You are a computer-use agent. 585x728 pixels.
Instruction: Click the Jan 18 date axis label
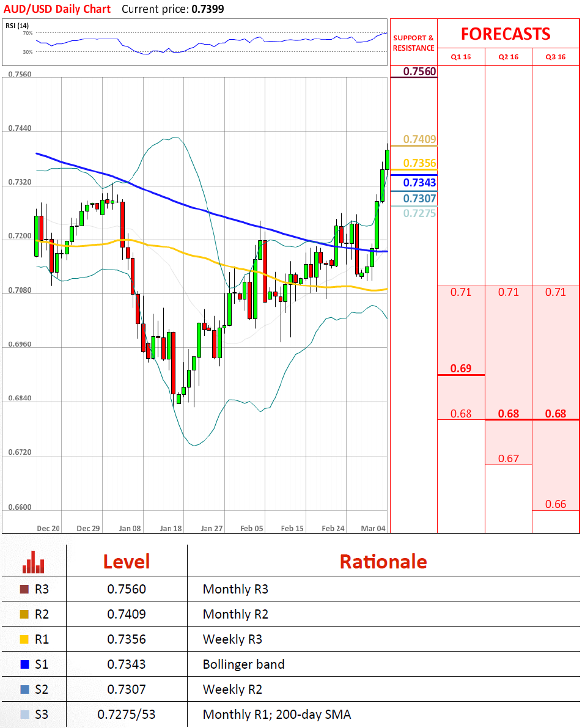coord(171,528)
